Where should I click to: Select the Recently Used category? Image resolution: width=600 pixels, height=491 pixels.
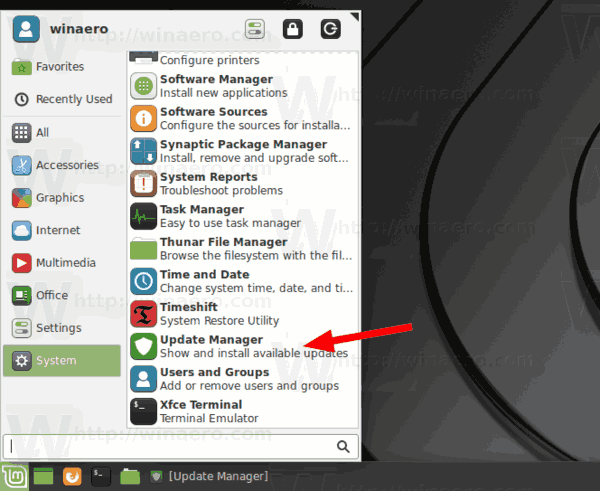[62, 99]
